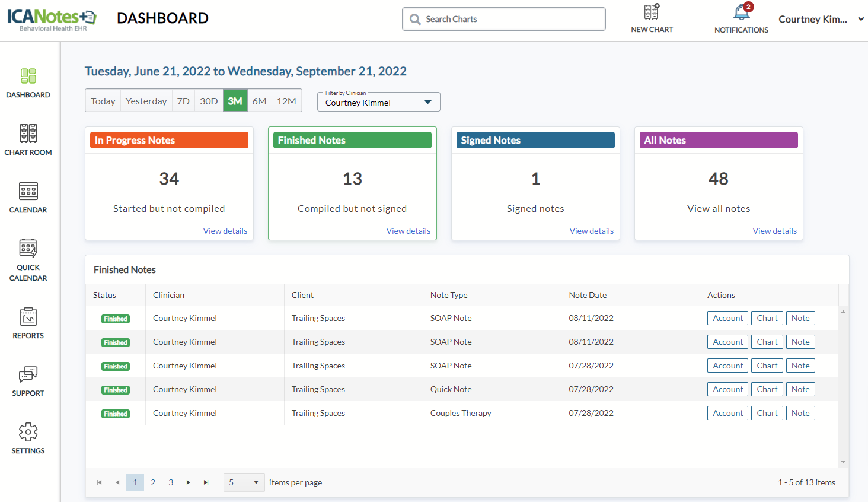Click Account button for Couples Therapy note
Screen dimensions: 868x502
coord(727,413)
